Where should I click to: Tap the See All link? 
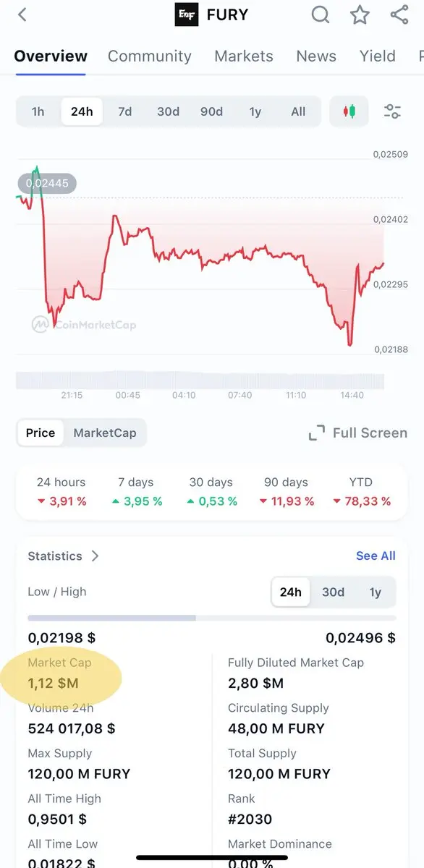376,556
